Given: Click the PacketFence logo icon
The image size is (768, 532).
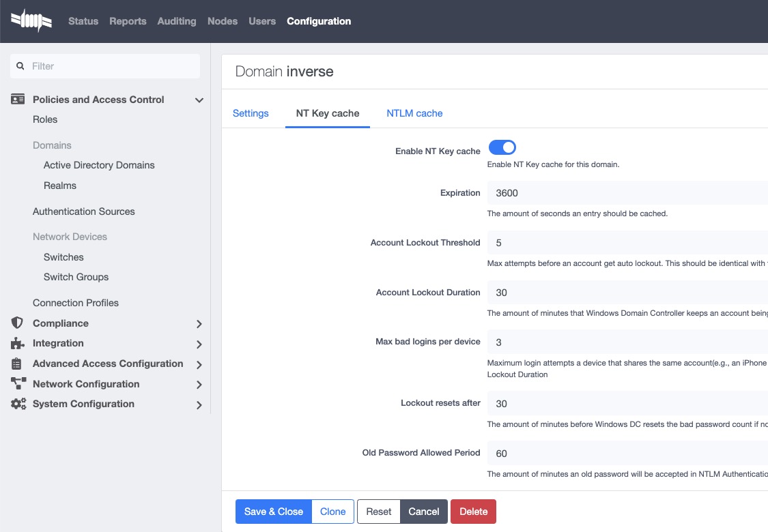Looking at the screenshot, I should click(x=31, y=21).
